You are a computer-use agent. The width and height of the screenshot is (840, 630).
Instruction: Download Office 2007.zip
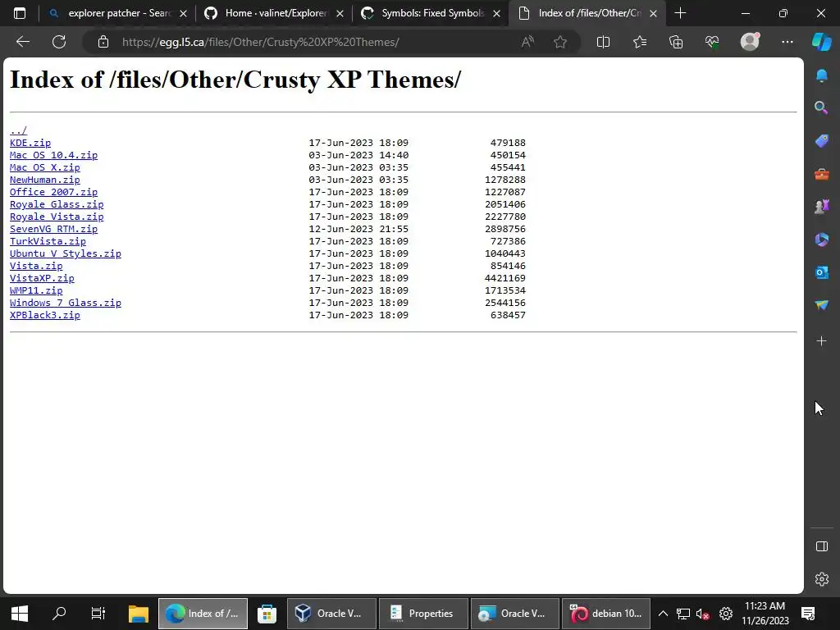[x=53, y=192]
